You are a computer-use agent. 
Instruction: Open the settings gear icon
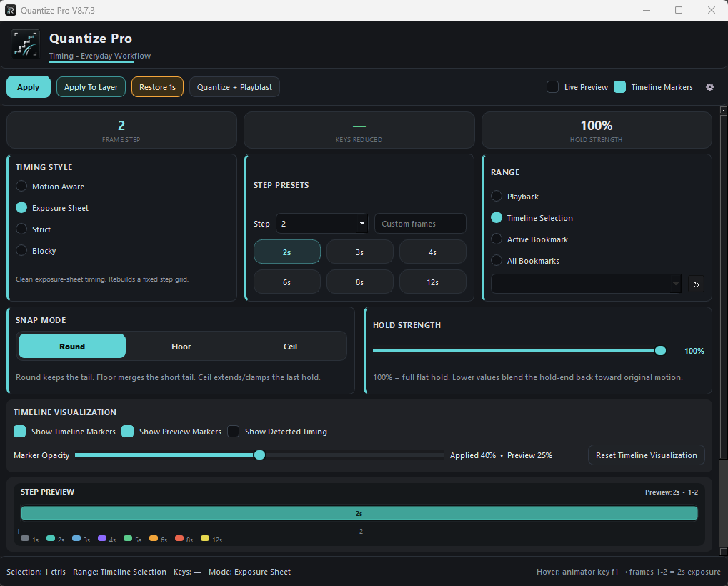pyautogui.click(x=709, y=87)
